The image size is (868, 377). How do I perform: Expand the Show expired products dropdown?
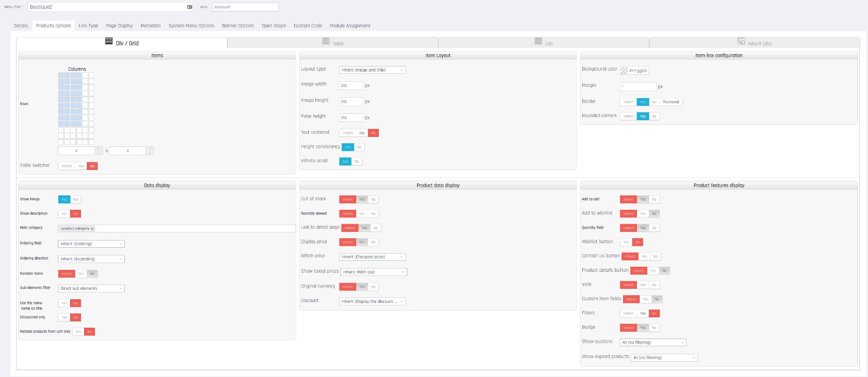(665, 358)
